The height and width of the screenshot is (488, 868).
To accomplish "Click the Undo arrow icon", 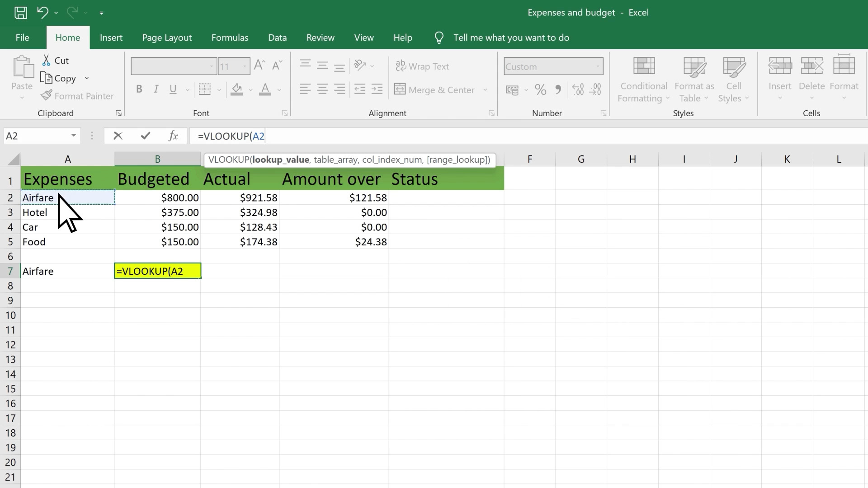I will (x=42, y=13).
